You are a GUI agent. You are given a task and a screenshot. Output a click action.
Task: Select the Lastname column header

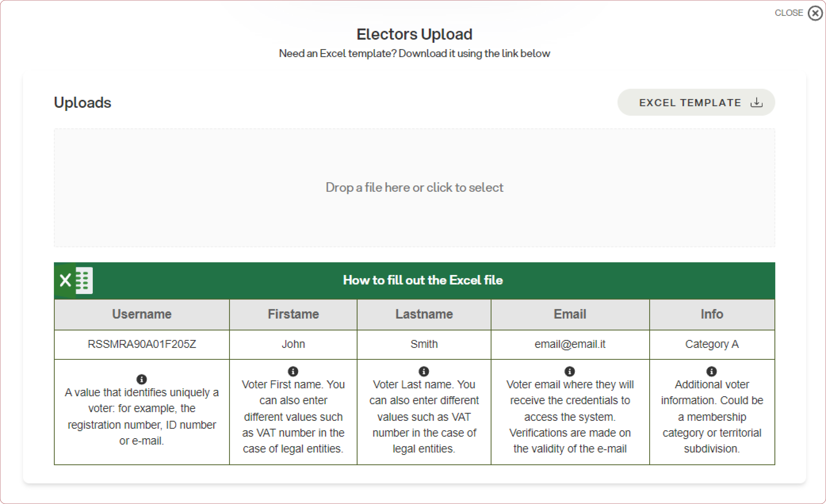click(424, 314)
